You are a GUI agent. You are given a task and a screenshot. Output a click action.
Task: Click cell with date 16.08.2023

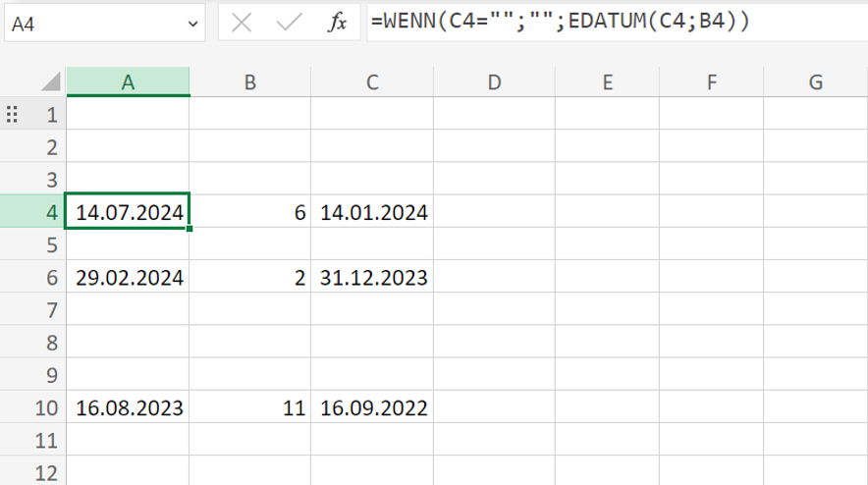click(128, 407)
